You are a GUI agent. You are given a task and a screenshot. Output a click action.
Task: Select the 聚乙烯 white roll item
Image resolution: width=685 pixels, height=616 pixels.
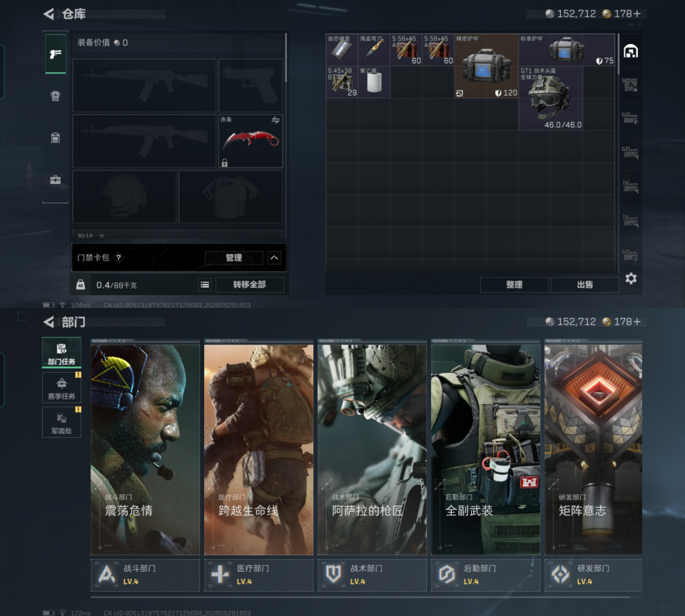point(374,82)
